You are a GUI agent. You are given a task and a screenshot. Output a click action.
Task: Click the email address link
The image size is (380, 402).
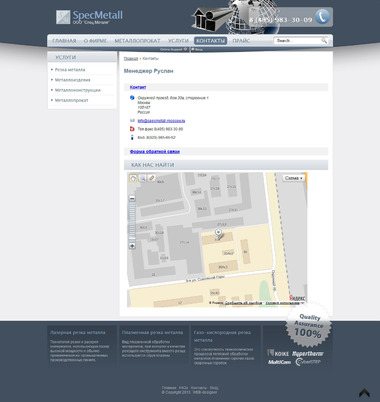pyautogui.click(x=161, y=121)
